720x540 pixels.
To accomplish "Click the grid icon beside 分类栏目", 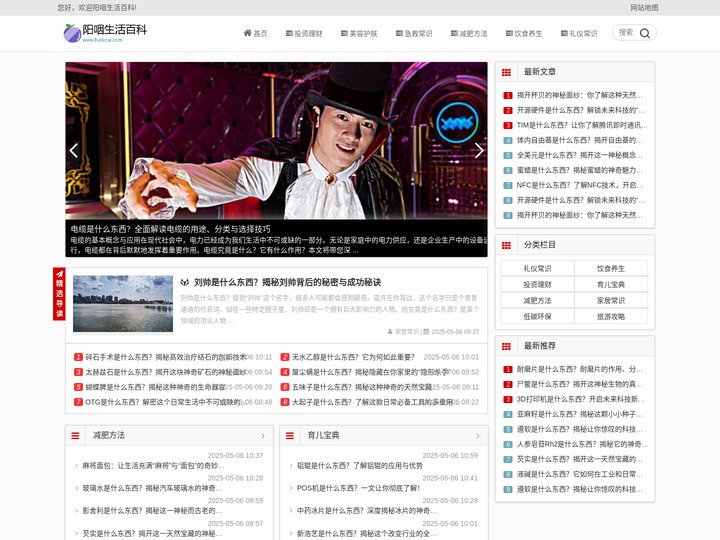I will [x=506, y=245].
